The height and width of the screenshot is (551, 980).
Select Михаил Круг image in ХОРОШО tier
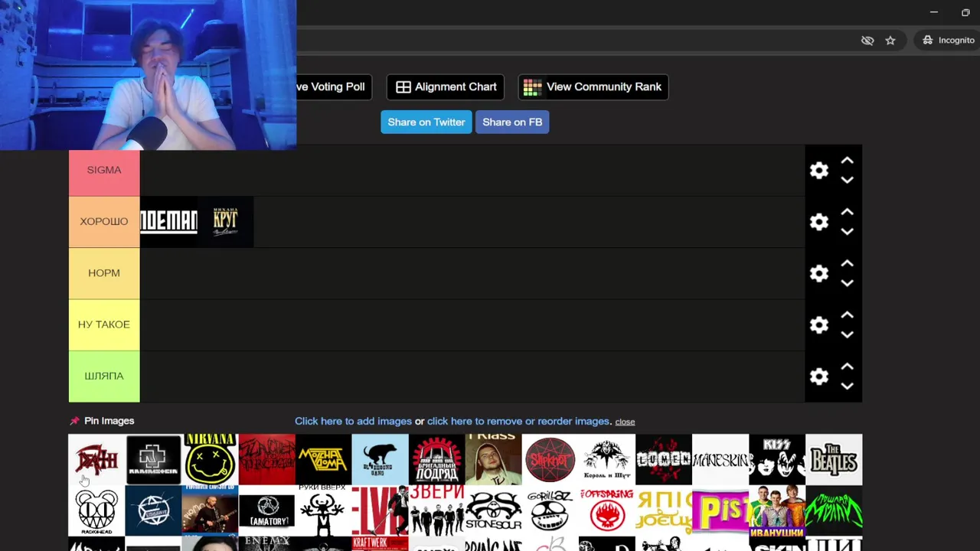pos(225,222)
